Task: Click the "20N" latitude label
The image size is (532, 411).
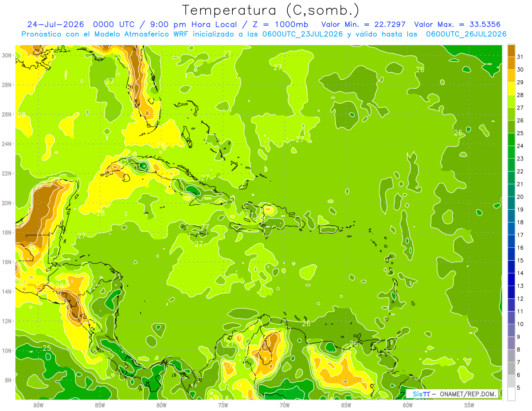Action: (7, 203)
